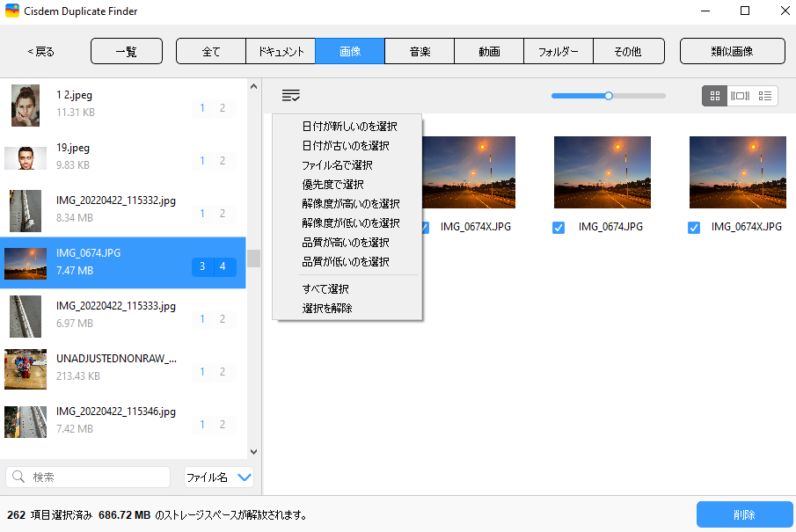Viewport: 796px width, 532px height.
Task: Choose 優先度で選択 from the menu
Action: click(332, 185)
